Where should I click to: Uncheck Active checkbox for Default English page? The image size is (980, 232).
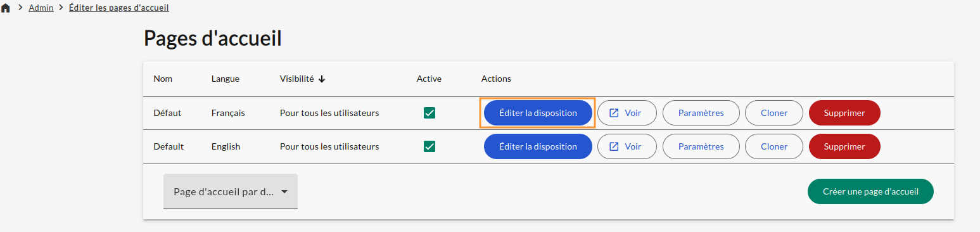tap(430, 146)
